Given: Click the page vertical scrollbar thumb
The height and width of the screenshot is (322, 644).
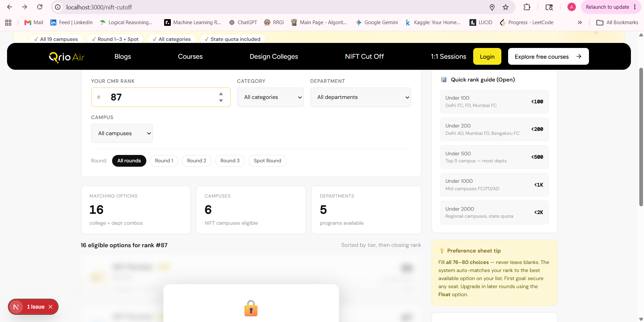Looking at the screenshot, I should (641, 137).
